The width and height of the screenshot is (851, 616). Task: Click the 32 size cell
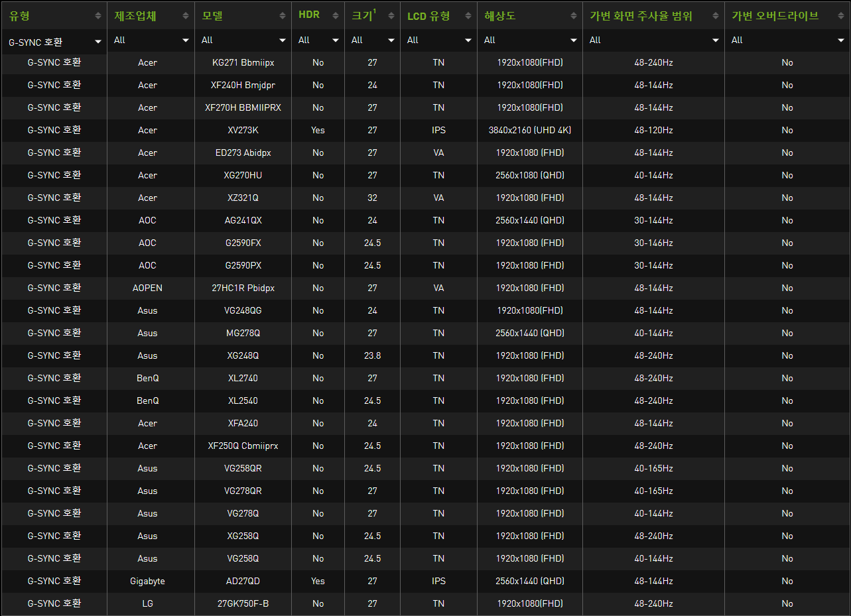(x=372, y=198)
